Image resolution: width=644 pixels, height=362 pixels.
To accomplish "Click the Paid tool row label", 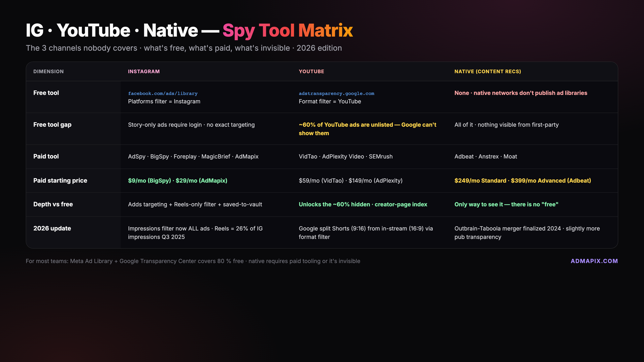I will pos(46,156).
